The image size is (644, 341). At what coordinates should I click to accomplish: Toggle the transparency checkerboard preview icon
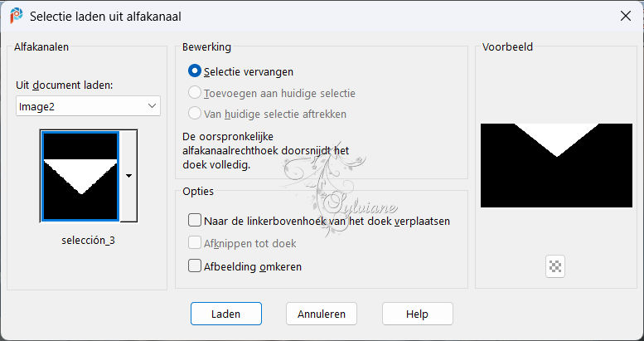pos(555,266)
